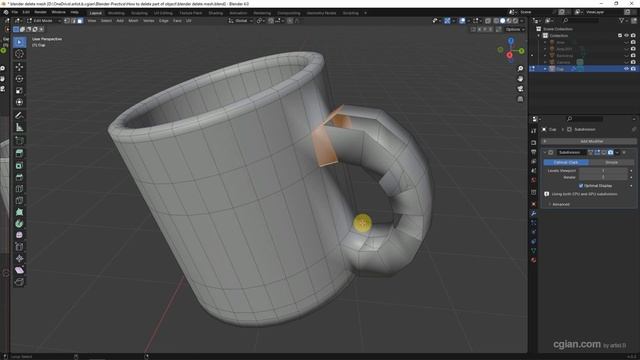Select the Add Cube tool
The image size is (640, 360).
[x=19, y=141]
